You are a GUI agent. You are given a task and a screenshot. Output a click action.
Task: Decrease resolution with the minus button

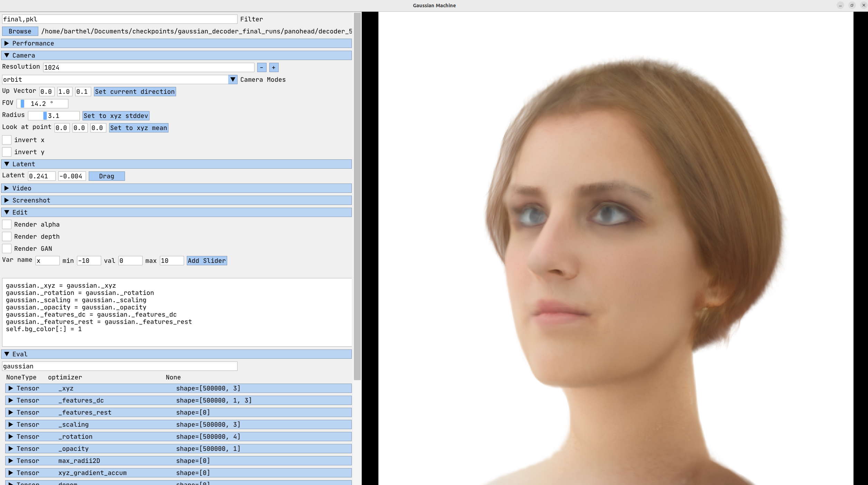pyautogui.click(x=261, y=68)
